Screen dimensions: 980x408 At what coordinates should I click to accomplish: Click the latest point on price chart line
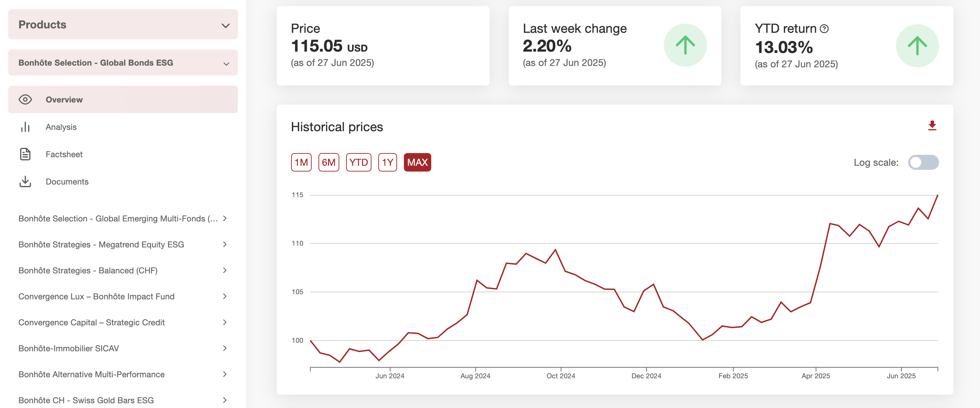pos(937,195)
